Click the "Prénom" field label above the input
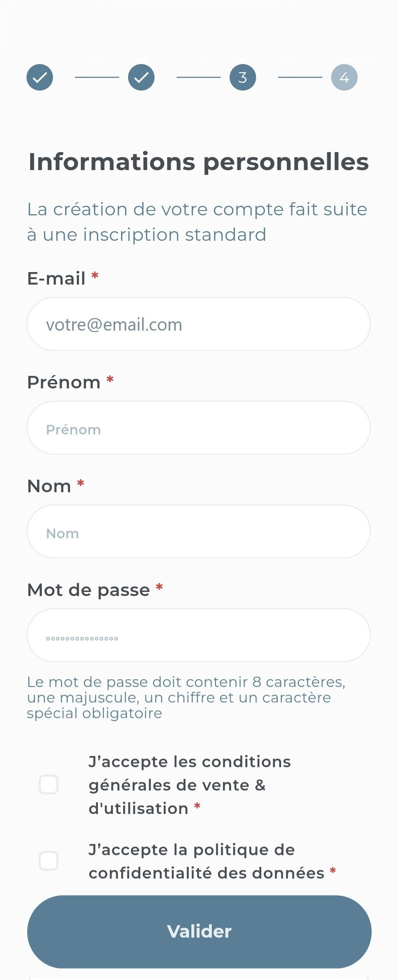397x980 pixels. click(64, 383)
